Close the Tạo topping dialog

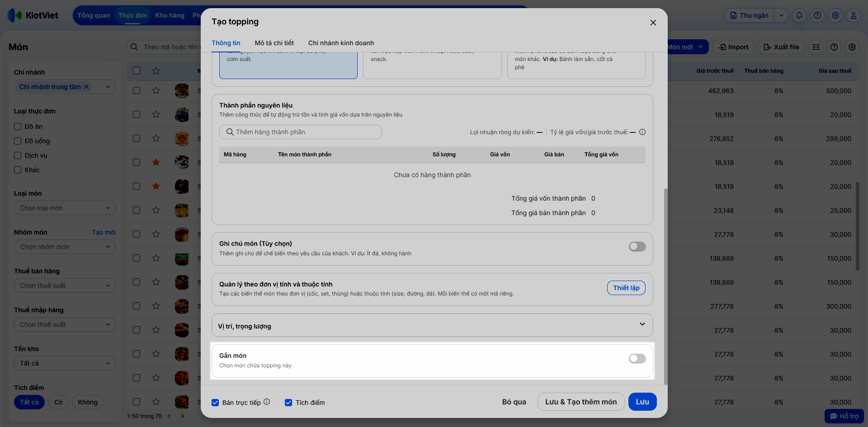(x=653, y=23)
